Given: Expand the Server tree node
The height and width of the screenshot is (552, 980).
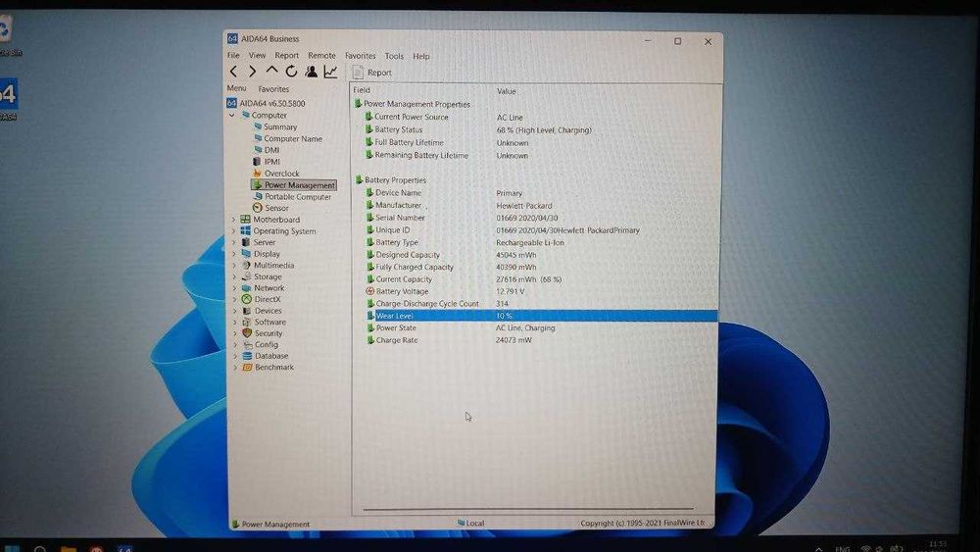Looking at the screenshot, I should [x=234, y=242].
